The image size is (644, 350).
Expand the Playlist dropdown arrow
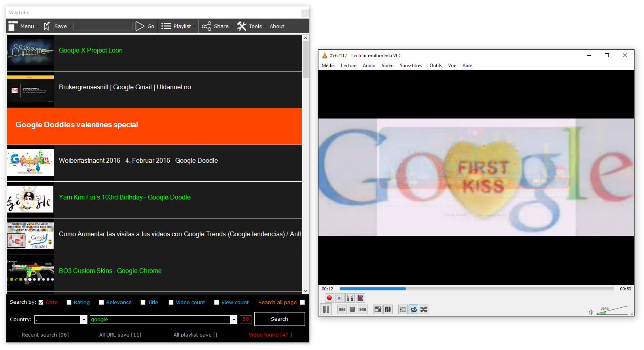pyautogui.click(x=194, y=26)
